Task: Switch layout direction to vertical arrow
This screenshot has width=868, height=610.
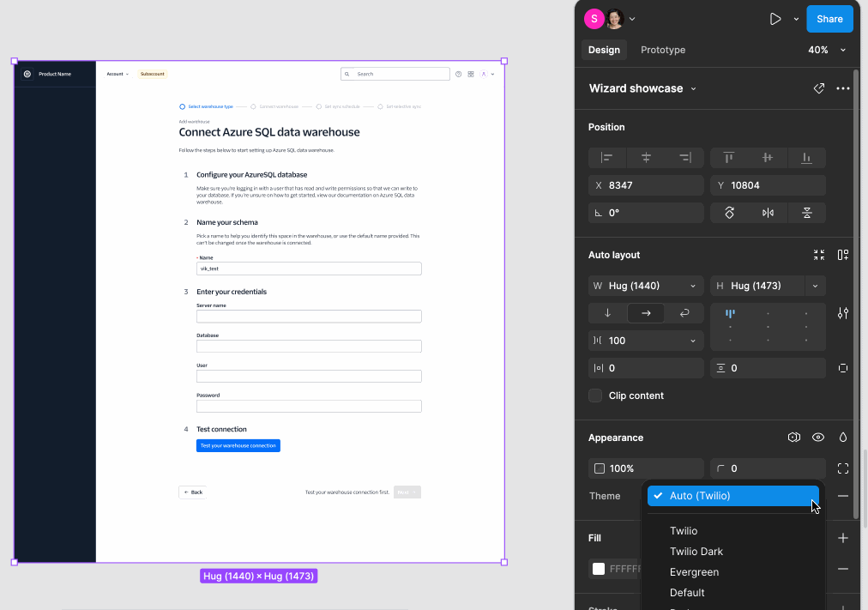Action: point(606,312)
